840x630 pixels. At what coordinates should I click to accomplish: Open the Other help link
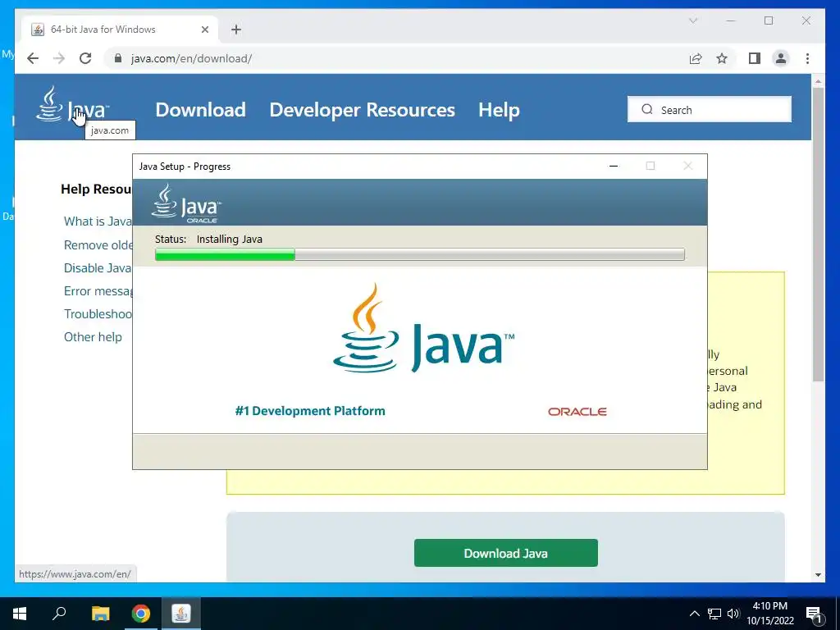[x=93, y=337]
